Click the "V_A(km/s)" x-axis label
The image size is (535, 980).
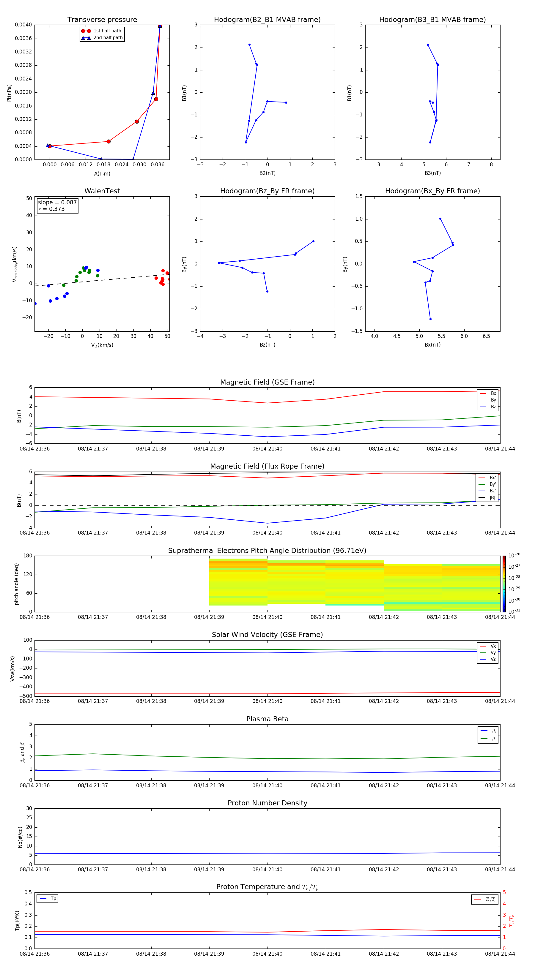tap(102, 345)
